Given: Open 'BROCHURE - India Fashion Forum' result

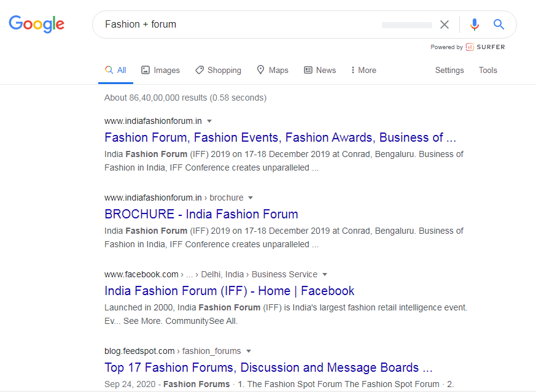Looking at the screenshot, I should pos(201,215).
